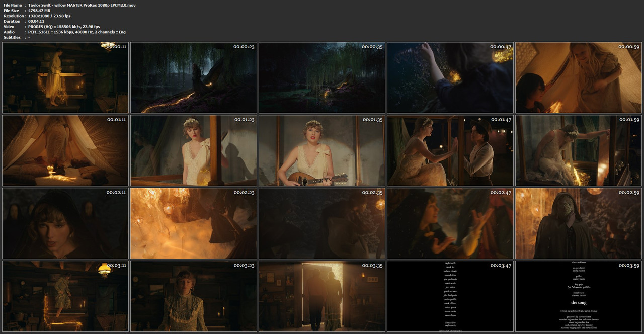Select the thumbnail timestamped 00:01:11
The height and width of the screenshot is (334, 644).
click(65, 150)
